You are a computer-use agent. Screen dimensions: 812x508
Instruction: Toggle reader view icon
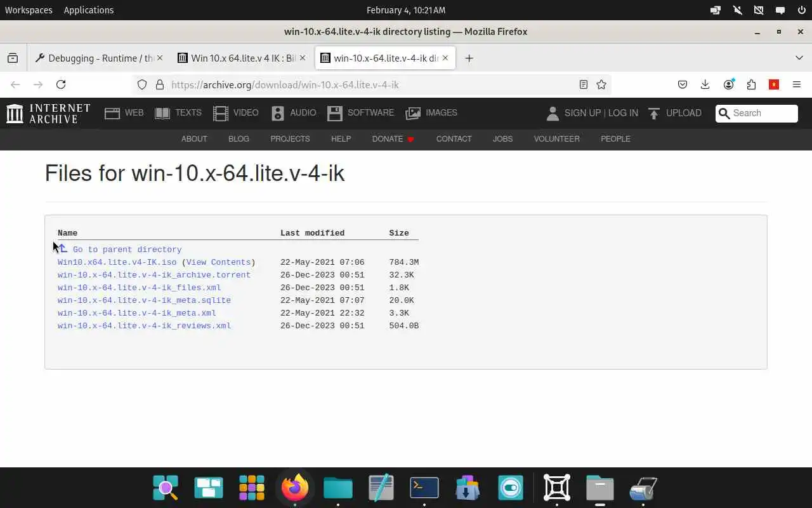(584, 84)
